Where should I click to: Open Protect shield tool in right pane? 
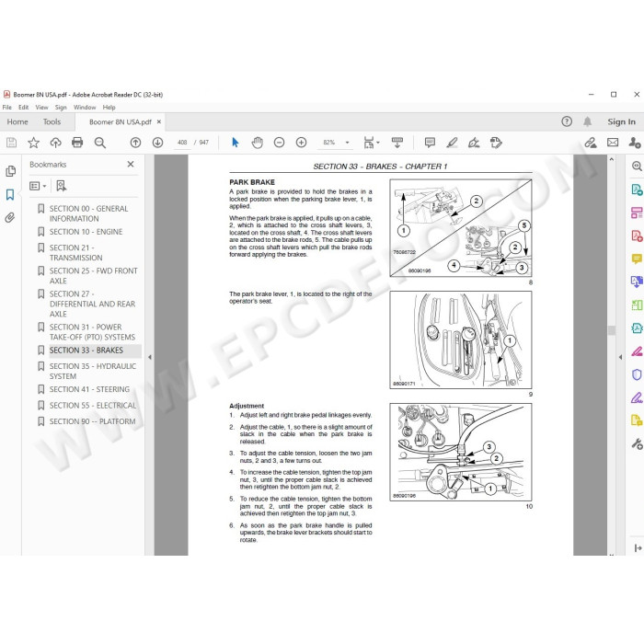click(x=637, y=374)
